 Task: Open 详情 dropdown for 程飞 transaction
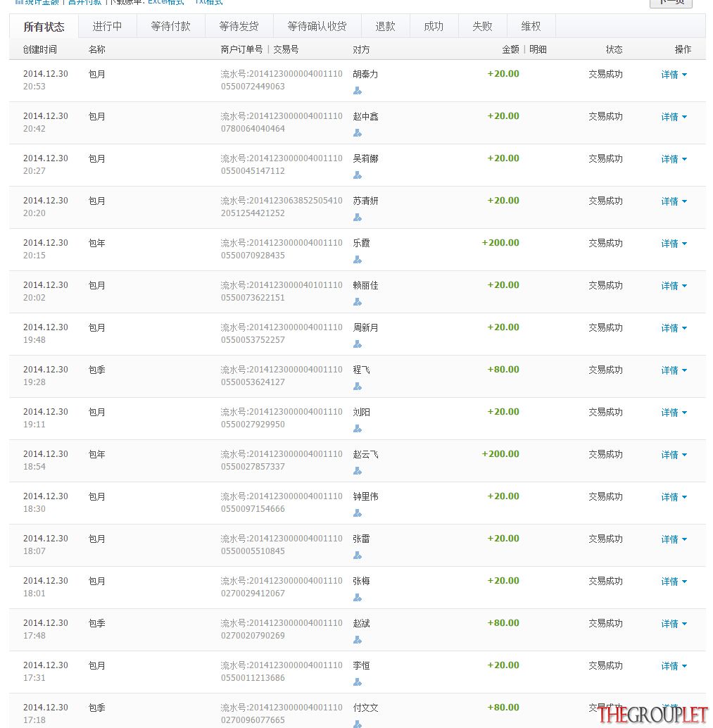click(x=674, y=370)
